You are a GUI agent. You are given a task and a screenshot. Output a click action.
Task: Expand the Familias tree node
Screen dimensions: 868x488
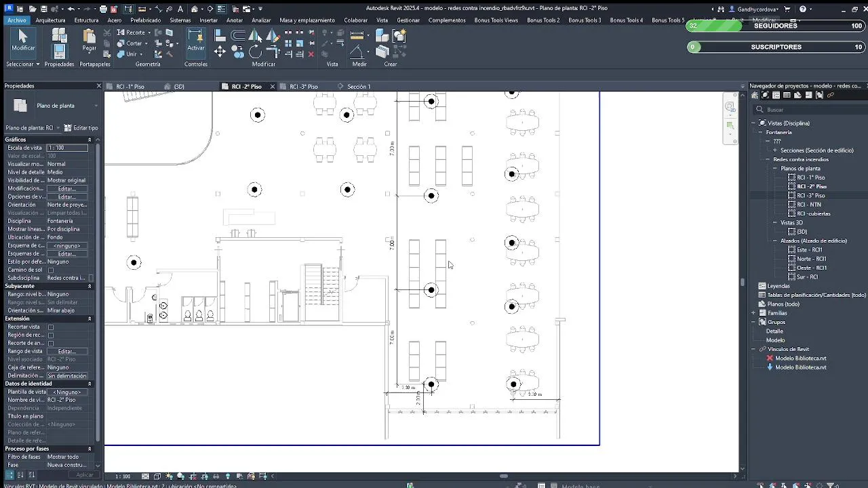754,313
